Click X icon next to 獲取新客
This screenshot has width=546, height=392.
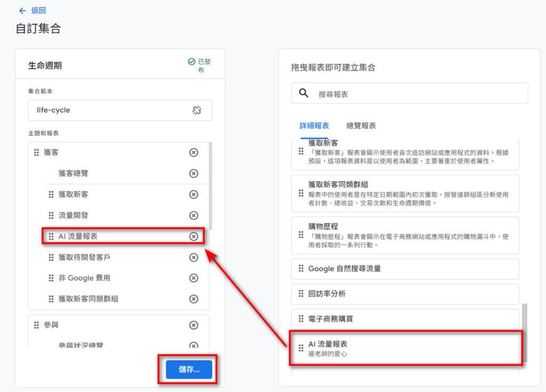coord(194,194)
